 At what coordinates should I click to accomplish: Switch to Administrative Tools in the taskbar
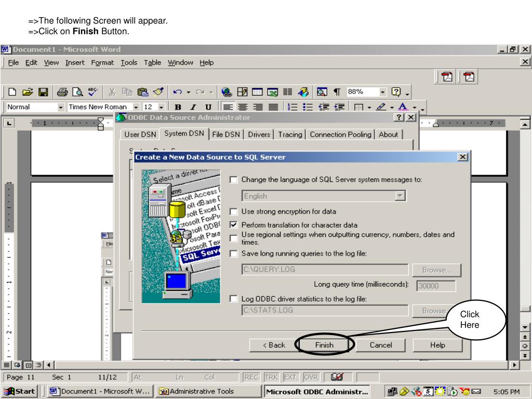(x=208, y=391)
